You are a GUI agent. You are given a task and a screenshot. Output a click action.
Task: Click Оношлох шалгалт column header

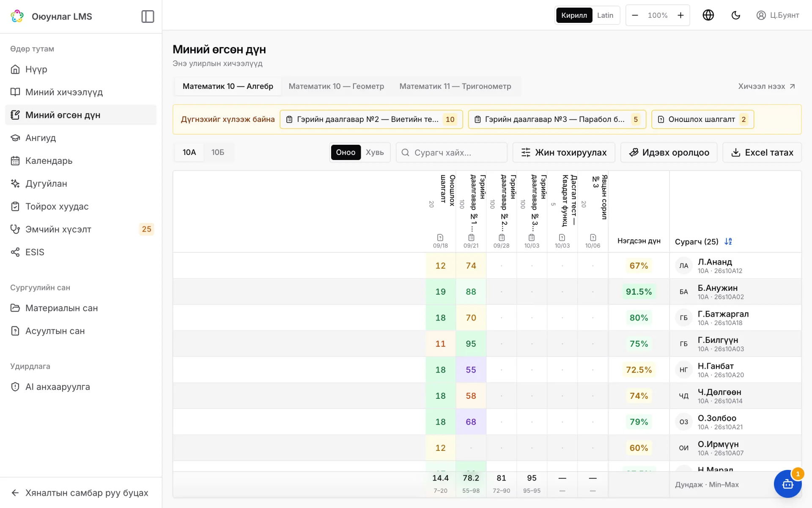[x=441, y=211]
